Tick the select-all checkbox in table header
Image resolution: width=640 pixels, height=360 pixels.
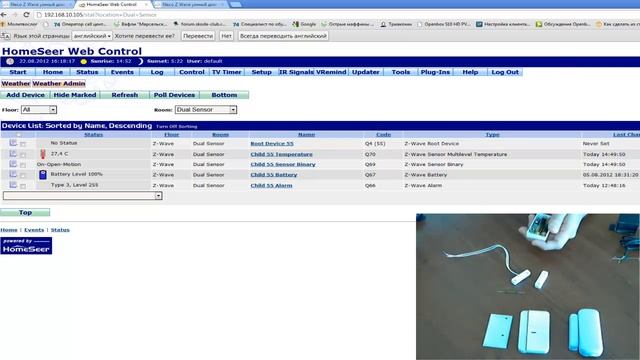point(18,135)
